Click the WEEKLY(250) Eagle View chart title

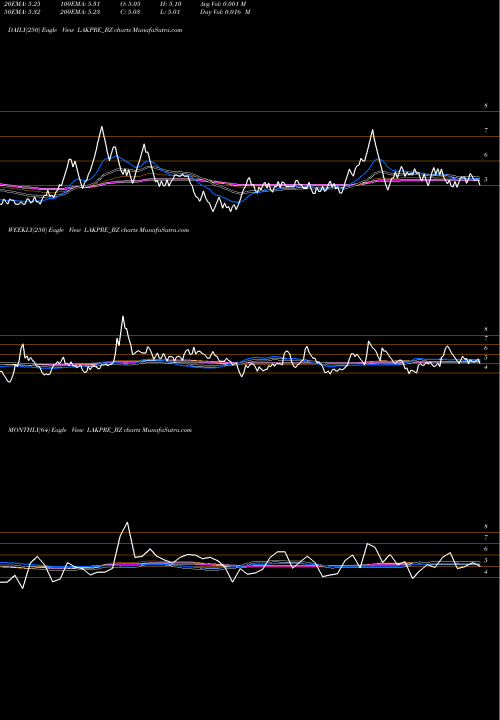tap(98, 230)
